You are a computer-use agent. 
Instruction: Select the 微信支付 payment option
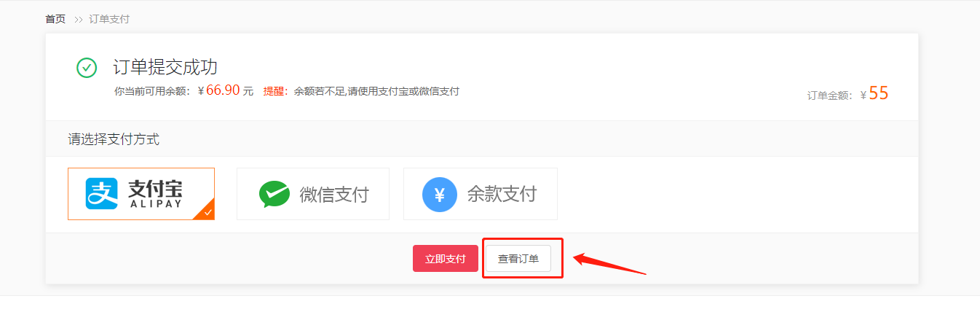(313, 194)
